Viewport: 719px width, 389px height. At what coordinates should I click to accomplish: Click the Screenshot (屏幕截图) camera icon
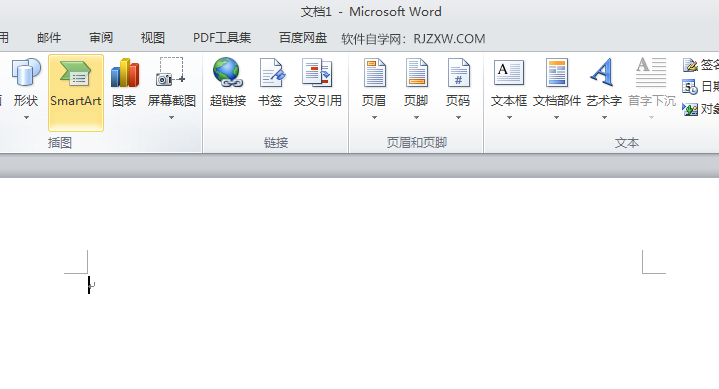(171, 72)
